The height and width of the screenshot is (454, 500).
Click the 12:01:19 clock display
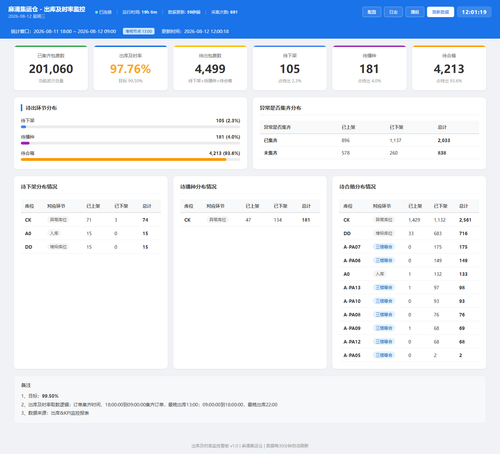(x=474, y=12)
